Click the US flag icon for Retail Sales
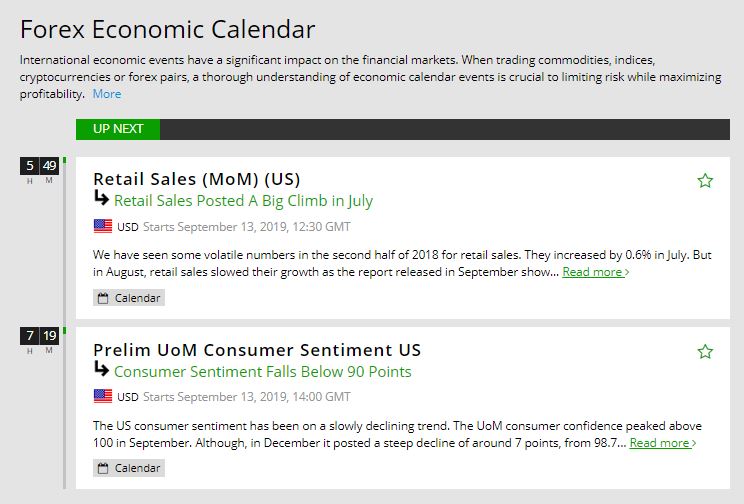 click(x=103, y=226)
